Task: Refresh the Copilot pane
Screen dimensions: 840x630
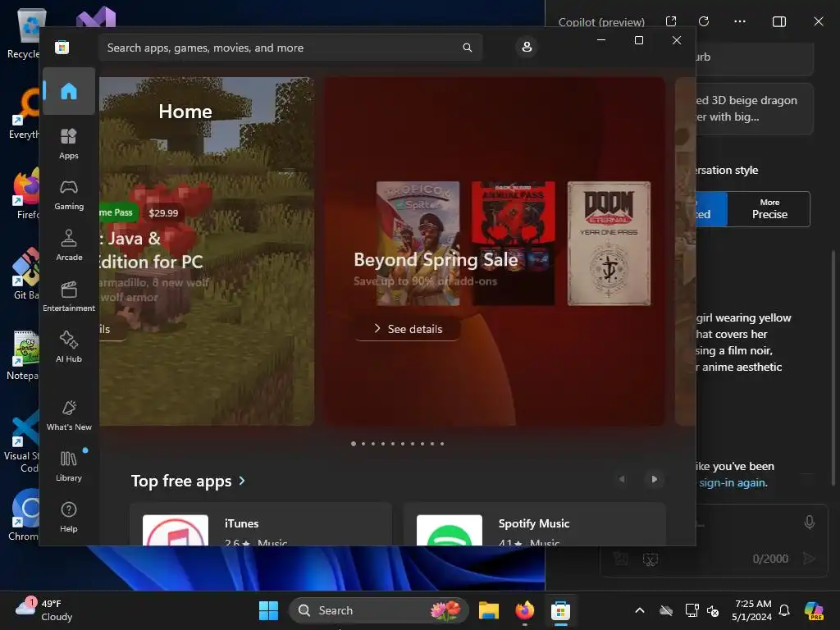Action: click(x=704, y=21)
